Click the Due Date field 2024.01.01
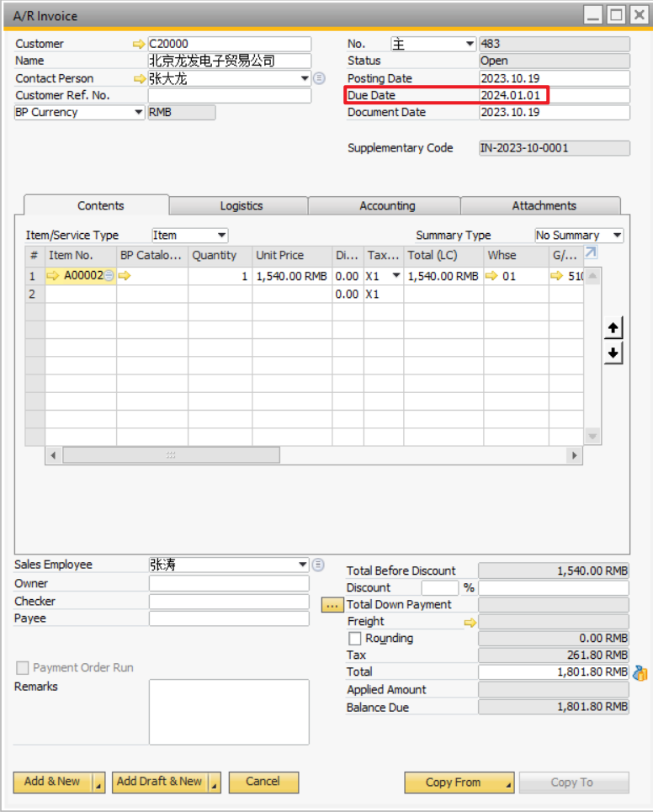Image resolution: width=653 pixels, height=812 pixels. pyautogui.click(x=554, y=95)
